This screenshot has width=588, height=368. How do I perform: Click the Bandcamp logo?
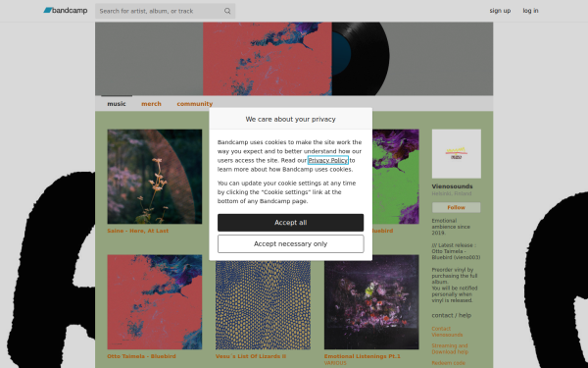click(x=66, y=11)
